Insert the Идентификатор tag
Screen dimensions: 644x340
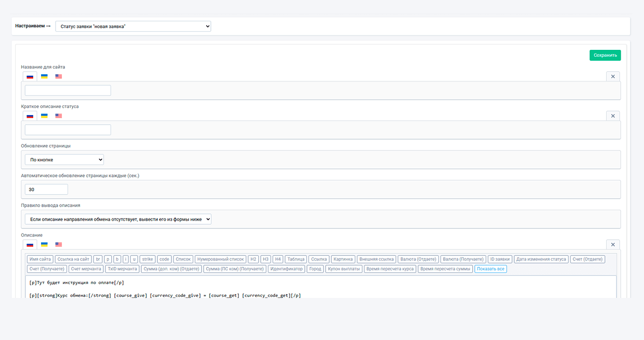point(286,269)
